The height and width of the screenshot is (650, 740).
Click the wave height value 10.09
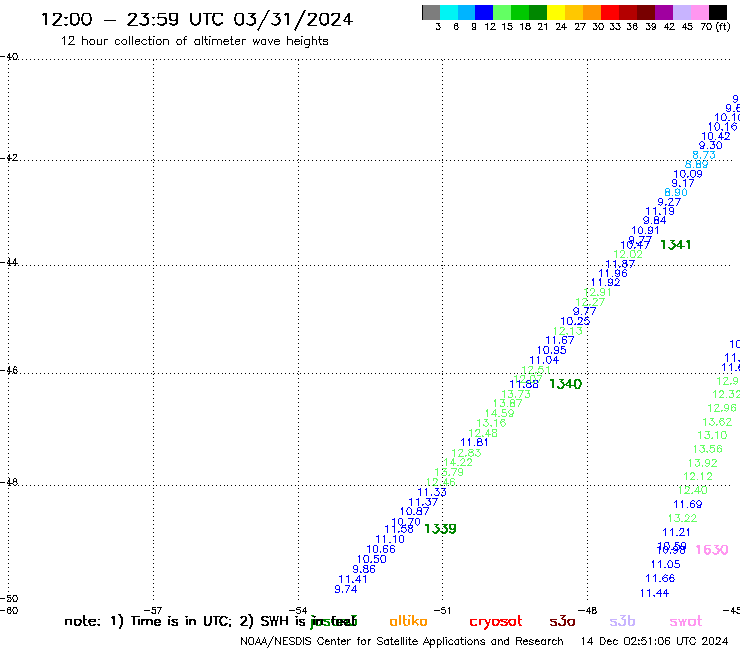point(688,174)
